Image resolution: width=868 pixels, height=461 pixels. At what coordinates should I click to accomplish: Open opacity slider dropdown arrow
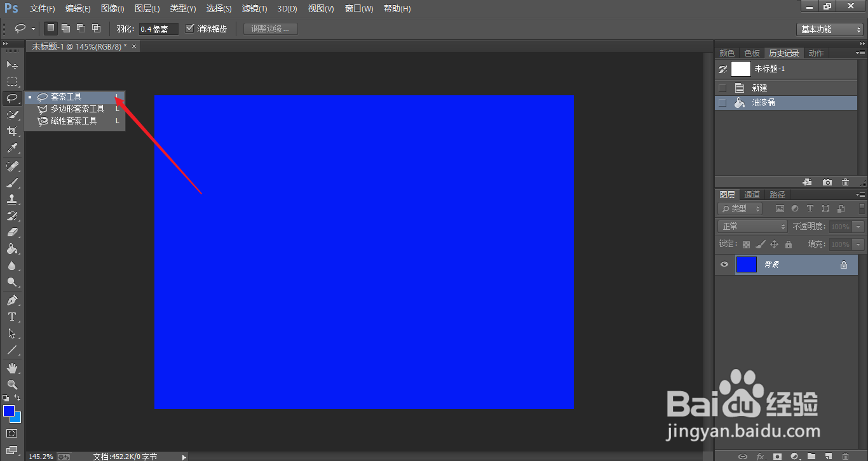858,227
